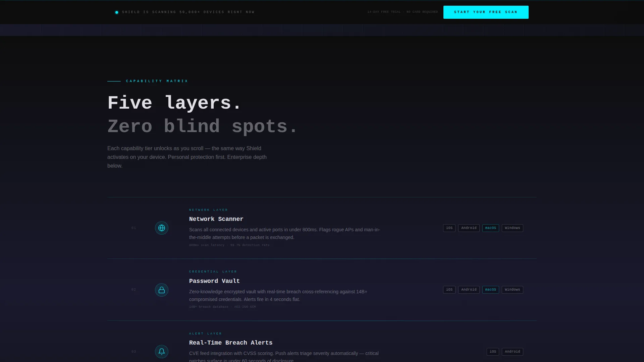Select Android tag in Breach Alerts row
Viewport: 644px width, 362px height.
point(512,352)
